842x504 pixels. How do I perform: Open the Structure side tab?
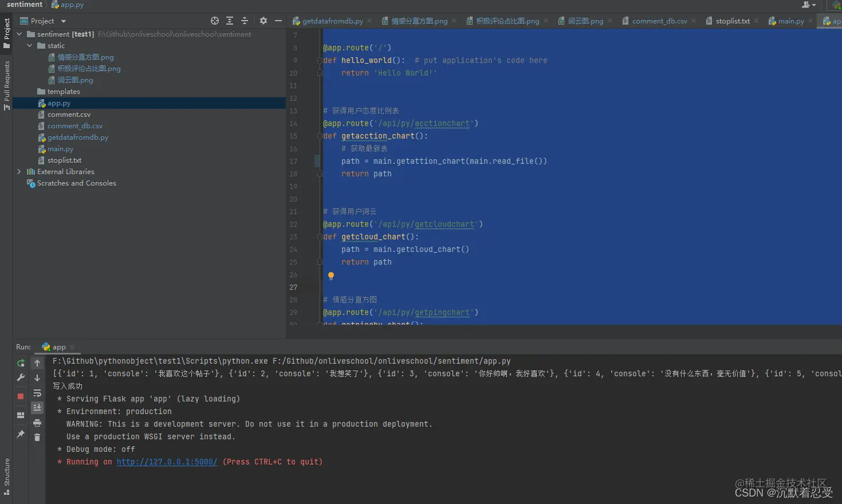pyautogui.click(x=6, y=477)
